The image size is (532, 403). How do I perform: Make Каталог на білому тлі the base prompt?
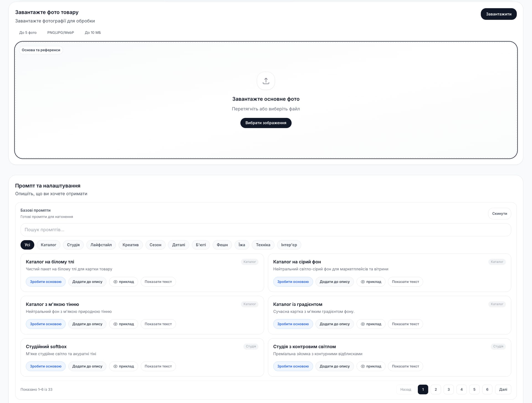pyautogui.click(x=46, y=282)
